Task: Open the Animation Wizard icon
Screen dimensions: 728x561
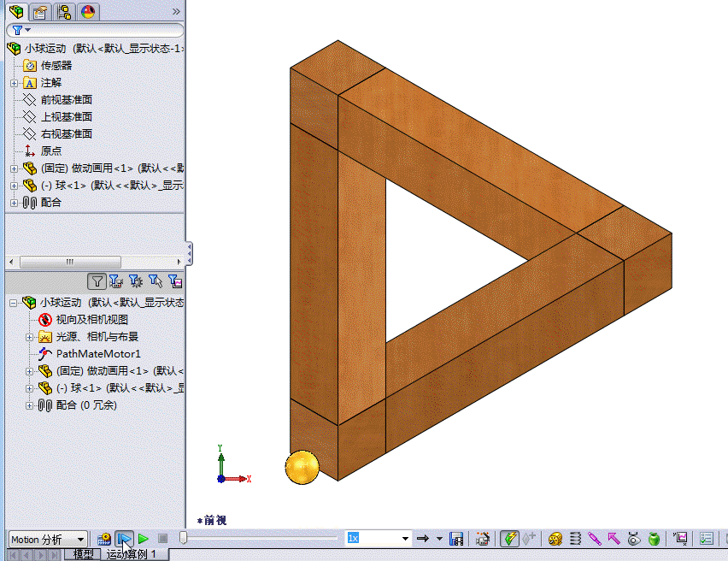Action: click(x=483, y=539)
